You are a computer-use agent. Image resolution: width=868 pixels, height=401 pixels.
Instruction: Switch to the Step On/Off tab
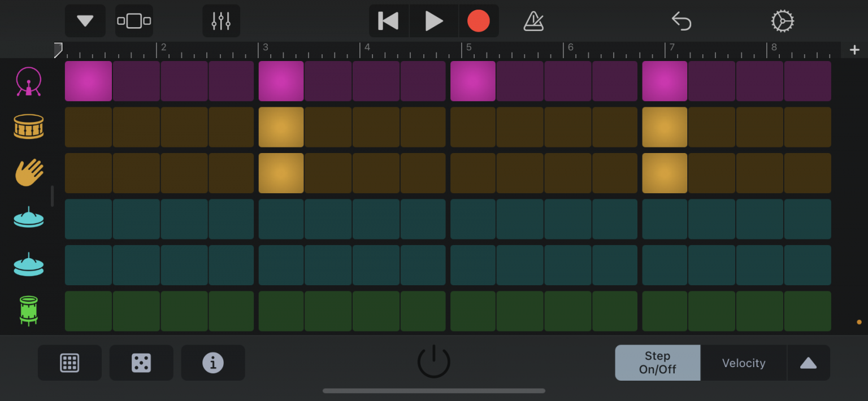click(x=657, y=363)
